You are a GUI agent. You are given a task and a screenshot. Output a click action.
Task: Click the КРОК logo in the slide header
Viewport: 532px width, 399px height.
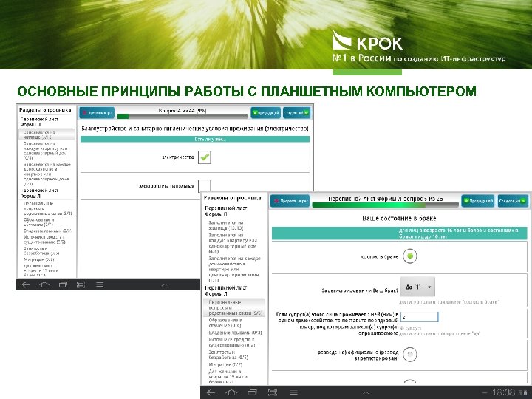point(367,41)
